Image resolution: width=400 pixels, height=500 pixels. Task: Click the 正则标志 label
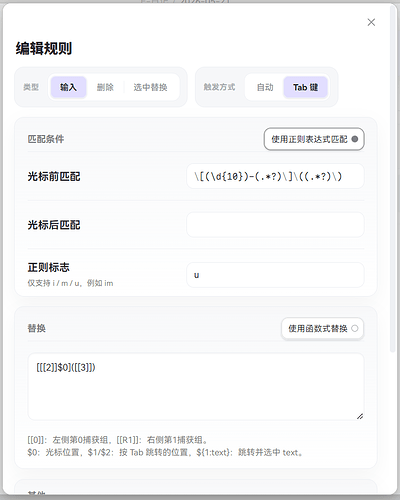click(48, 267)
